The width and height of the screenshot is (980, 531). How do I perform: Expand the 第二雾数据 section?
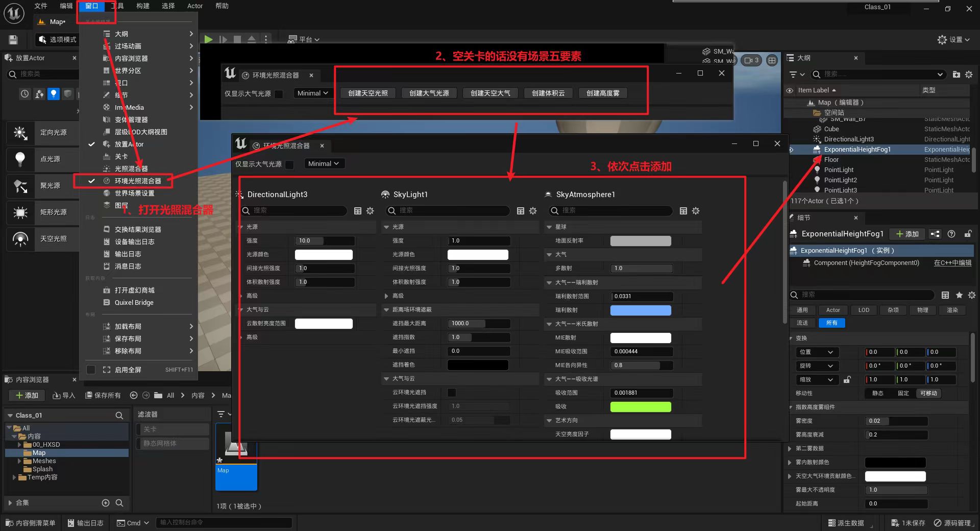click(790, 448)
